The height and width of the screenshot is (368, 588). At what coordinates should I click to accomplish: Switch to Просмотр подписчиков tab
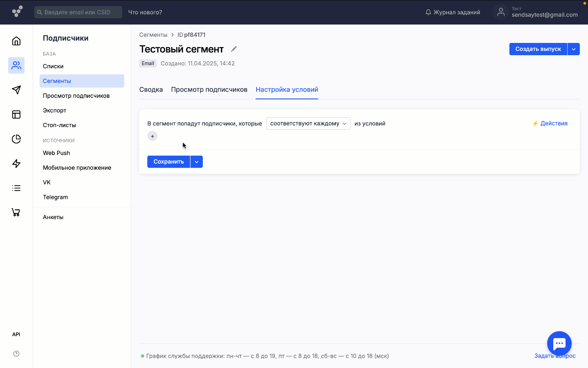209,90
